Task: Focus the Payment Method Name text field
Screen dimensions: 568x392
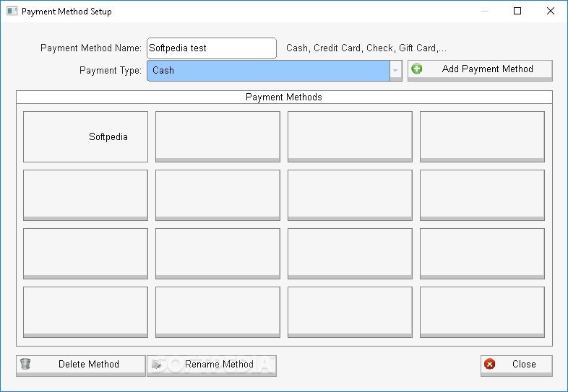Action: coord(212,48)
